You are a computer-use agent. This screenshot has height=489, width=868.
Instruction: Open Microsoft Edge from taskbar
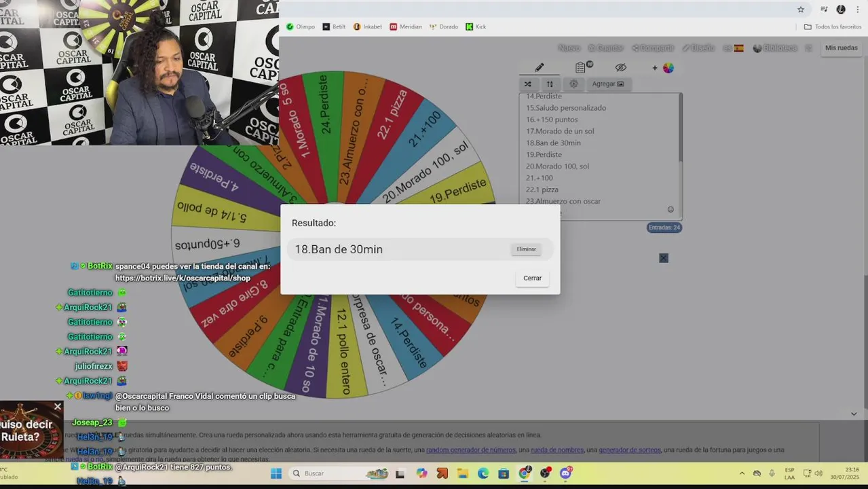tap(483, 473)
